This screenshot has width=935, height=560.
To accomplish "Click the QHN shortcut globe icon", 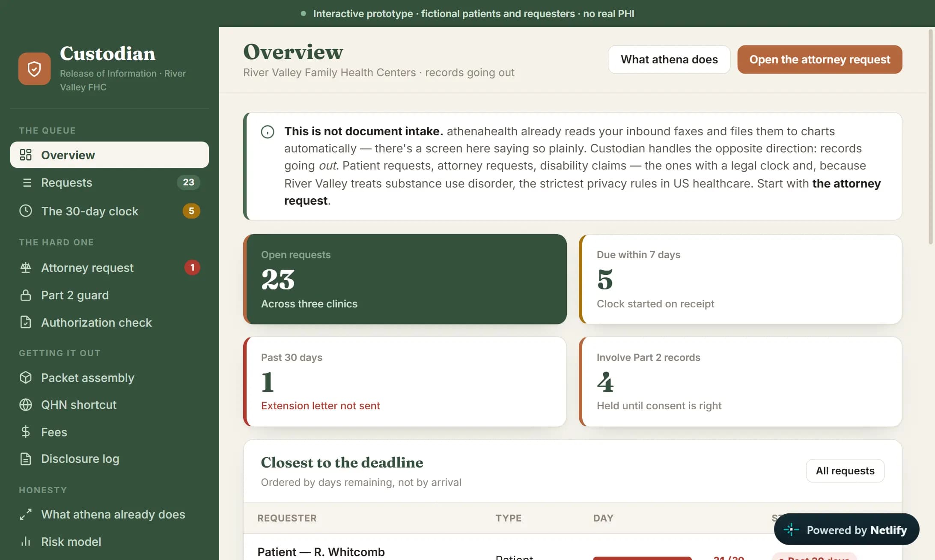I will point(26,405).
